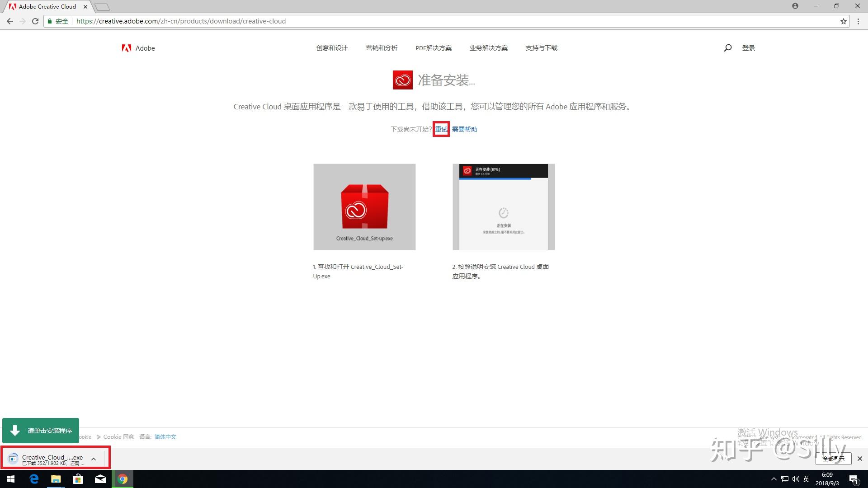Viewport: 868px width, 488px height.
Task: Show hidden system tray icons
Action: click(x=774, y=479)
